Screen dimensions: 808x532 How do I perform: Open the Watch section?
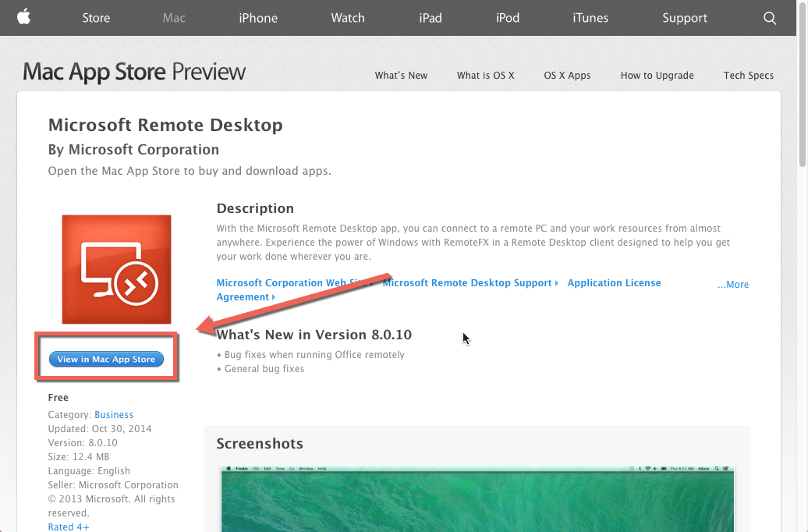tap(348, 18)
